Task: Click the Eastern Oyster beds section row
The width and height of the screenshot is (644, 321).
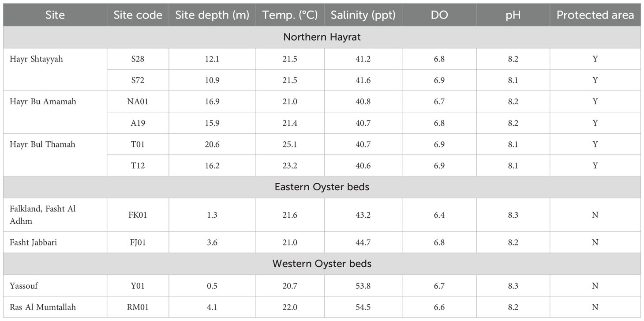Action: tap(322, 187)
